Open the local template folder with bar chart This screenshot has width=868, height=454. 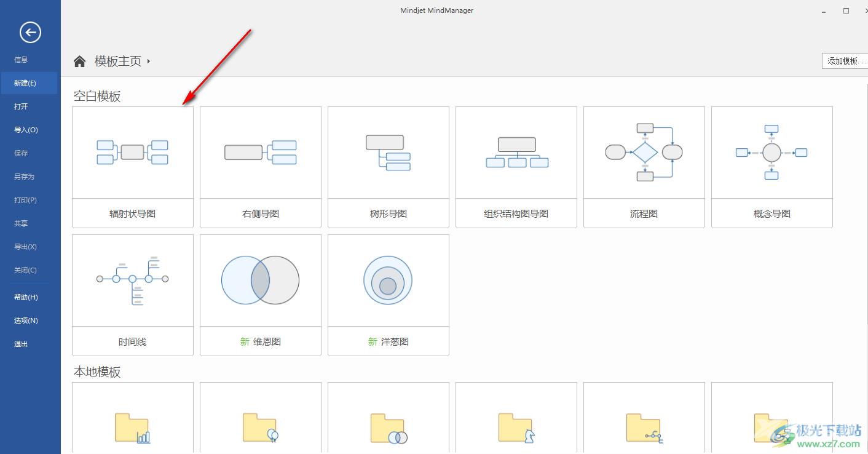[x=133, y=428]
